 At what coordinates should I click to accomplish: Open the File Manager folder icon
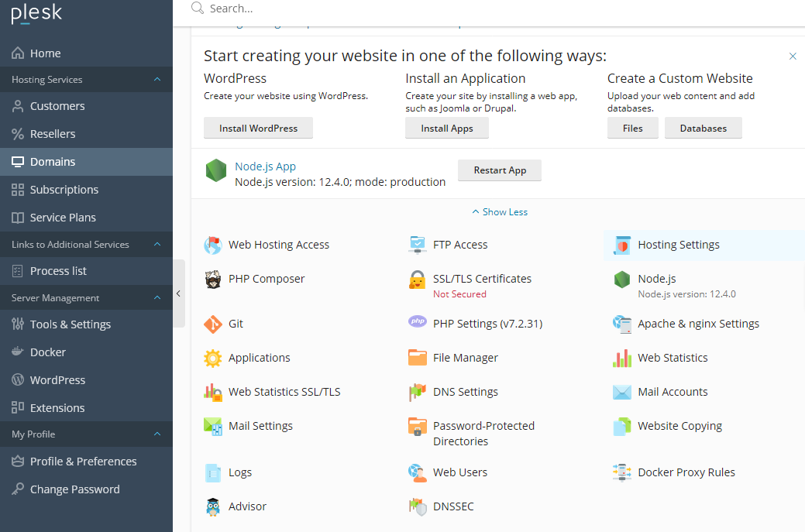418,358
